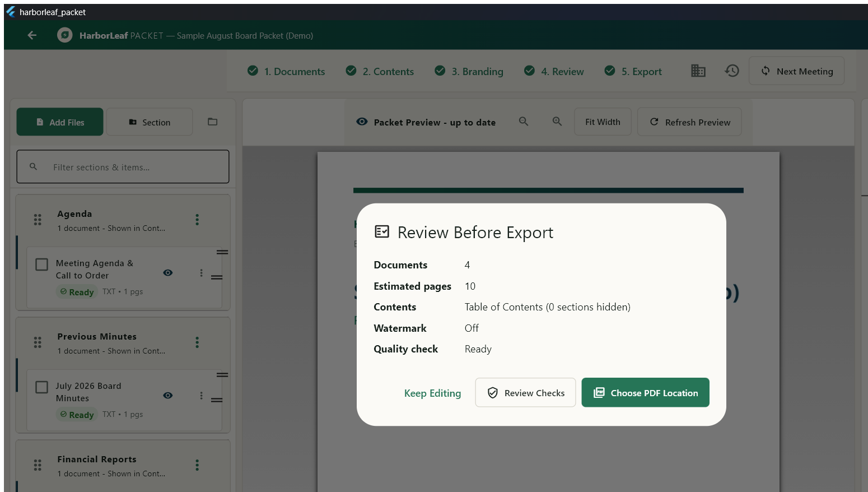868x492 pixels.
Task: Click the Add Files button
Action: coord(60,122)
